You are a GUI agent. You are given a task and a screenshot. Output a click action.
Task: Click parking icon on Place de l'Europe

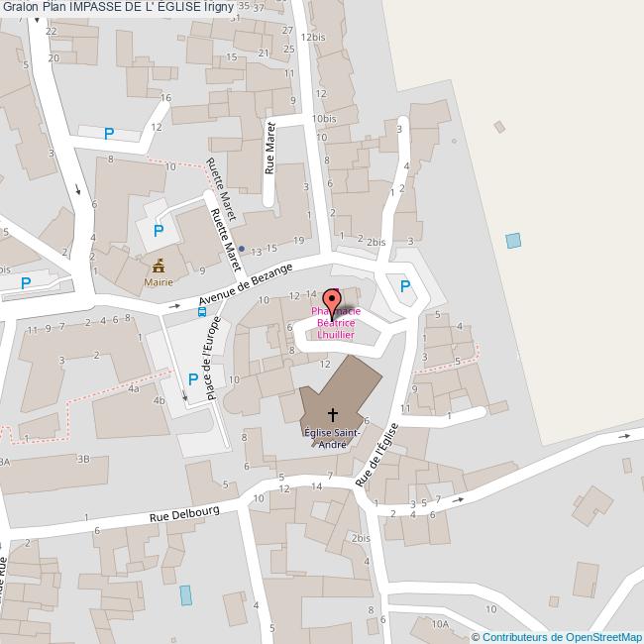[193, 379]
